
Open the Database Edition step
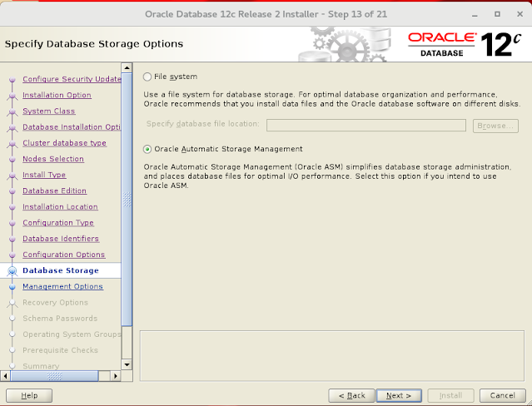55,191
